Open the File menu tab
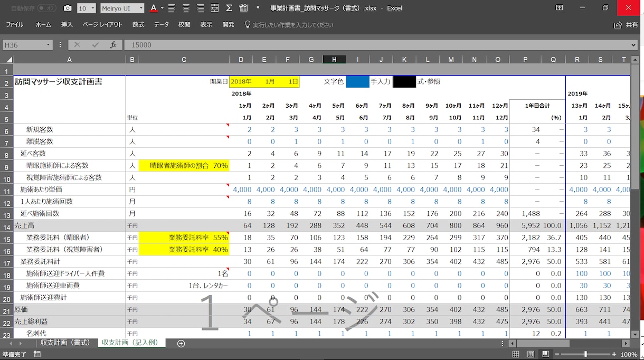Screen dimensions: 644x360 14,25
